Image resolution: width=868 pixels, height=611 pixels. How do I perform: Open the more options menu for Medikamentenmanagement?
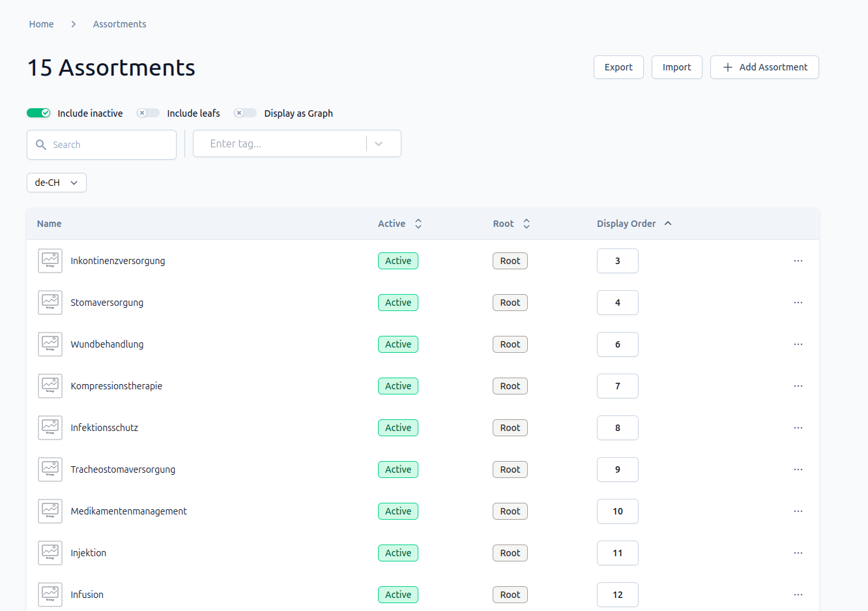pos(798,511)
